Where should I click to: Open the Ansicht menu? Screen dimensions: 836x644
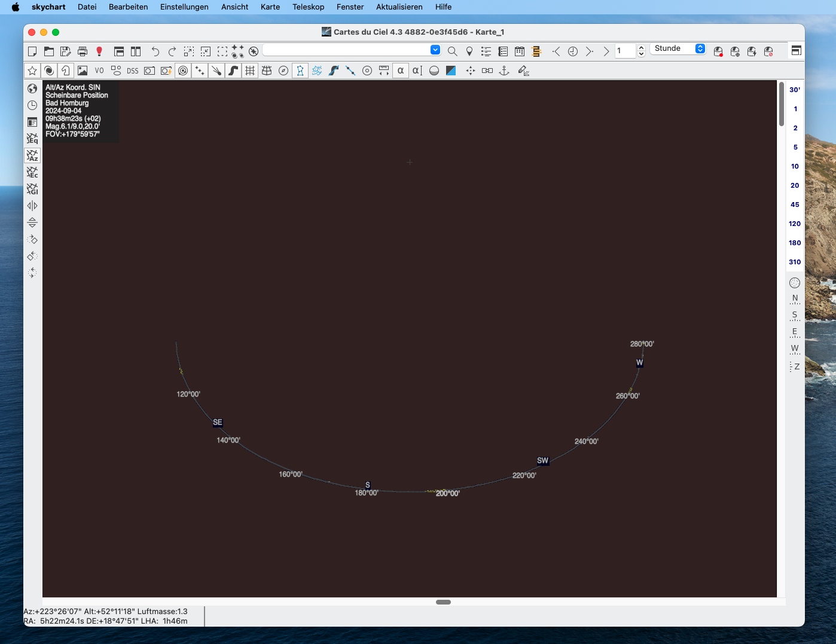[x=234, y=7]
